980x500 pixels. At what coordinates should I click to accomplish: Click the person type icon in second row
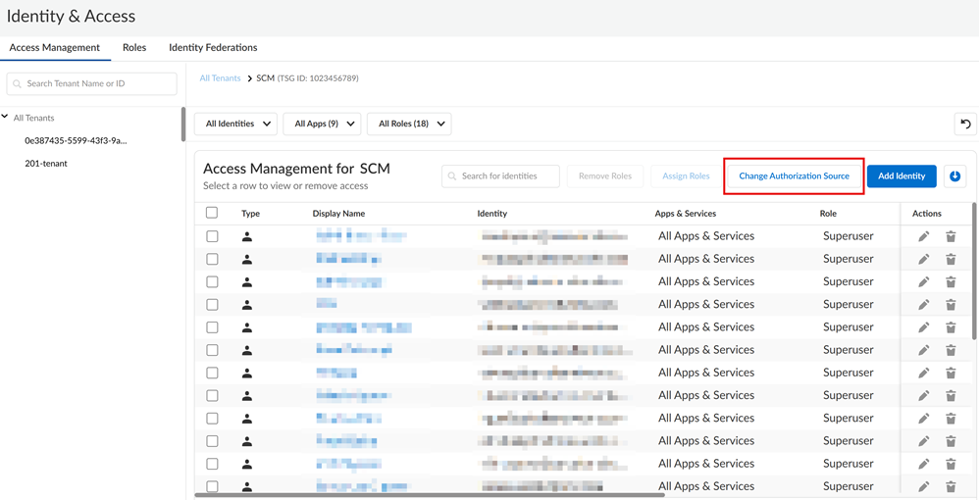coord(247,259)
